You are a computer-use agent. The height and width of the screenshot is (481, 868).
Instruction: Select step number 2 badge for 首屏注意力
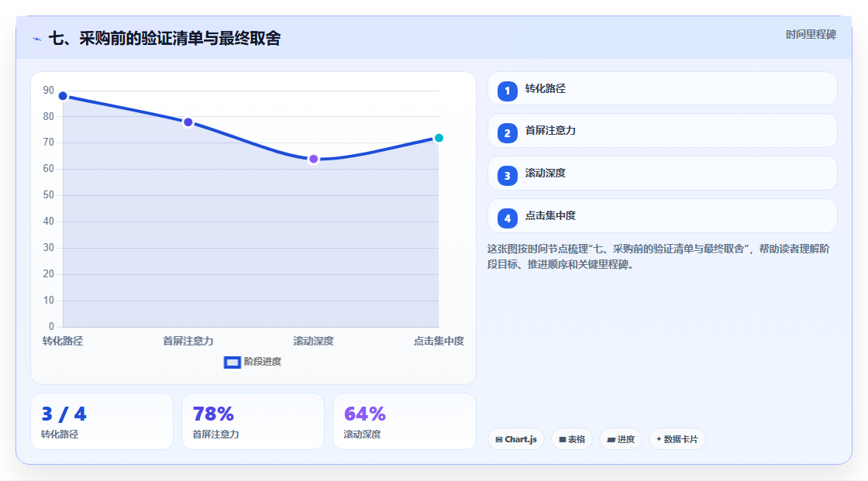507,133
